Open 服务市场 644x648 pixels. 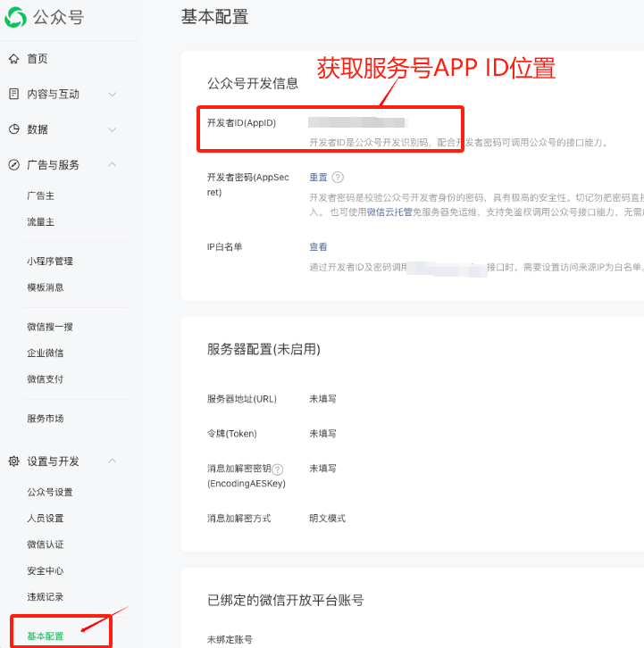(x=46, y=419)
